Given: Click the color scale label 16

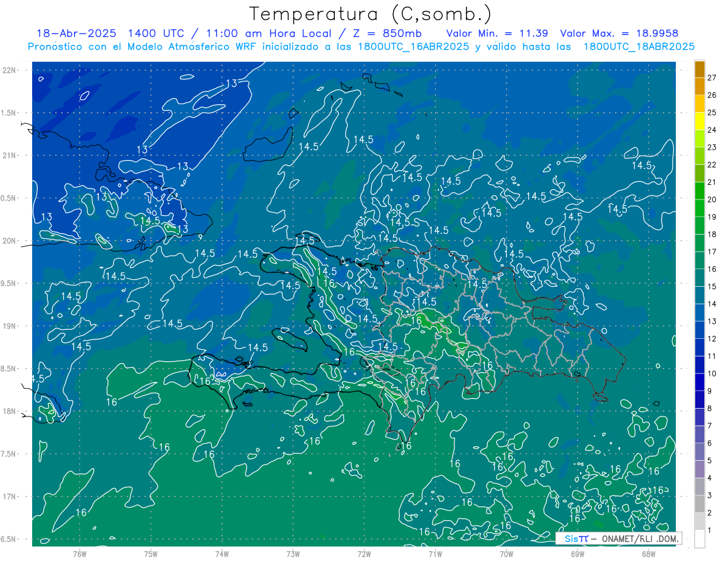Looking at the screenshot, I should pyautogui.click(x=712, y=269).
